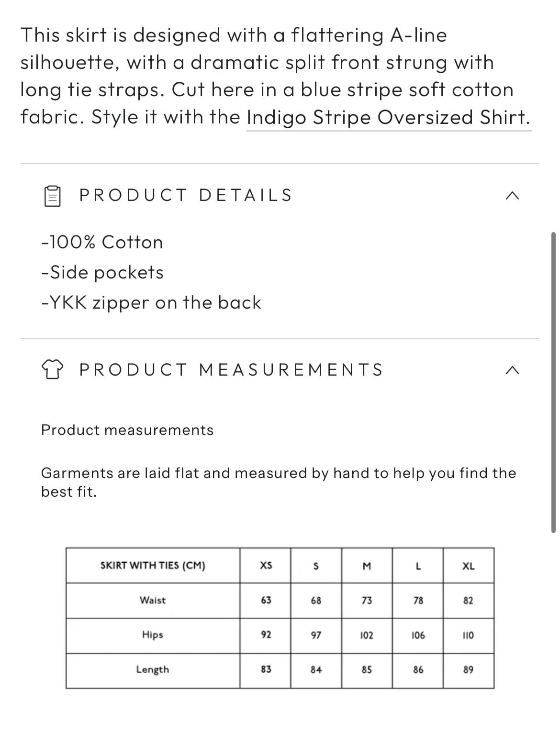Click the XL length value 89
Viewport: 560px width, 734px height.
pyautogui.click(x=469, y=670)
